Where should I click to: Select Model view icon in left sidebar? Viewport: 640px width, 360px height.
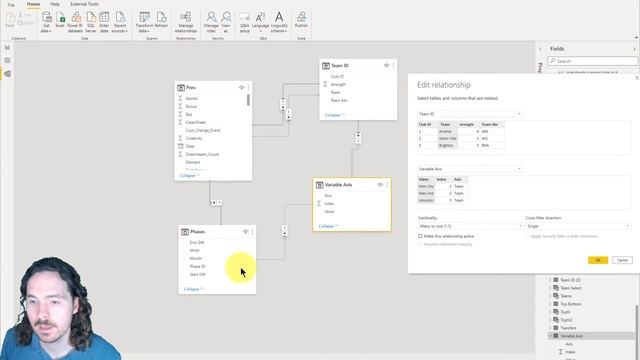pyautogui.click(x=7, y=74)
